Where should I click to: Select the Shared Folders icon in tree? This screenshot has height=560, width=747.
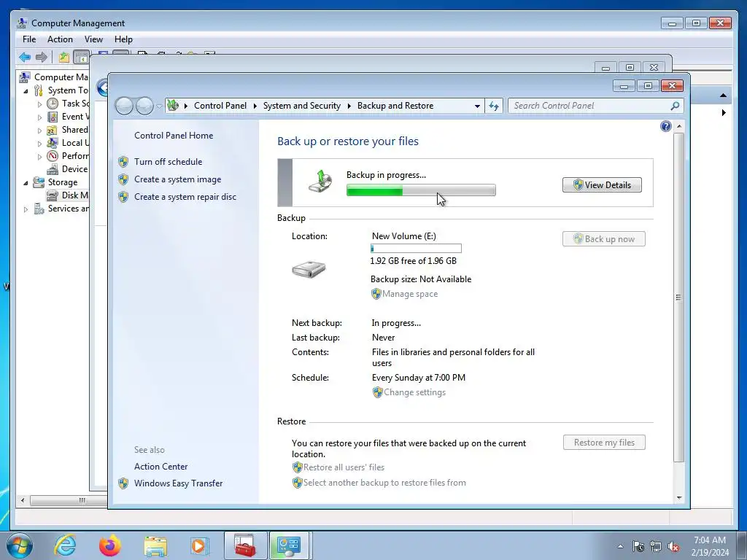coord(53,130)
